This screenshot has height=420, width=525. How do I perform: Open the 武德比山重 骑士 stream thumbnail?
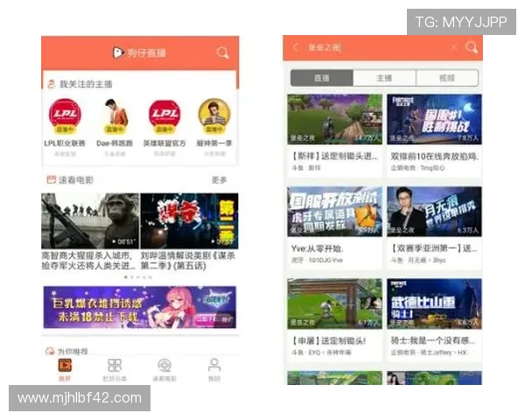coord(435,304)
